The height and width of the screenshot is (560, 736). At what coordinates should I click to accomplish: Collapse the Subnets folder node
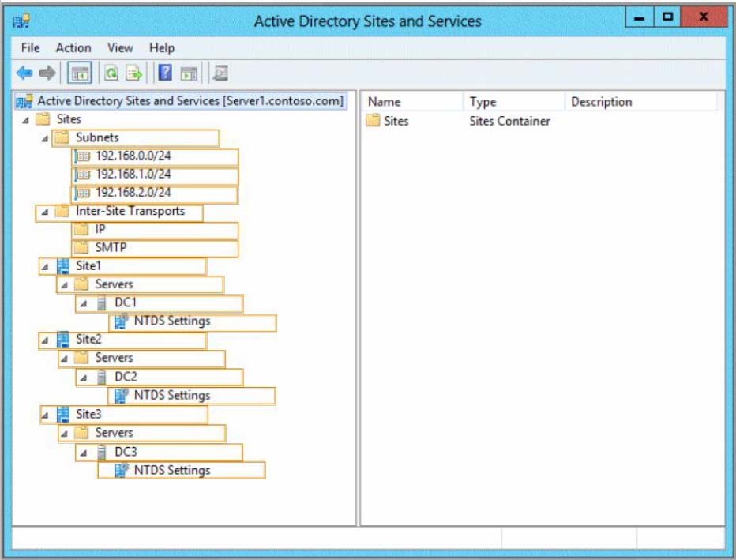pos(45,138)
